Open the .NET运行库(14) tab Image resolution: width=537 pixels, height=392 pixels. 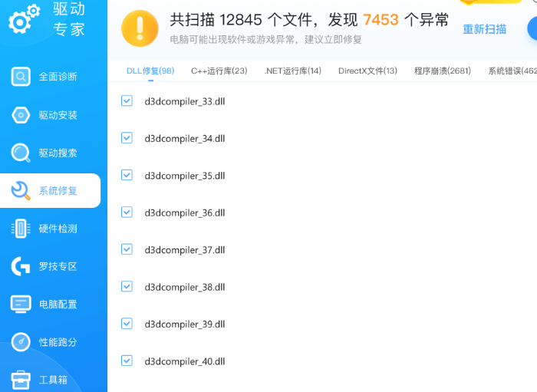(293, 71)
